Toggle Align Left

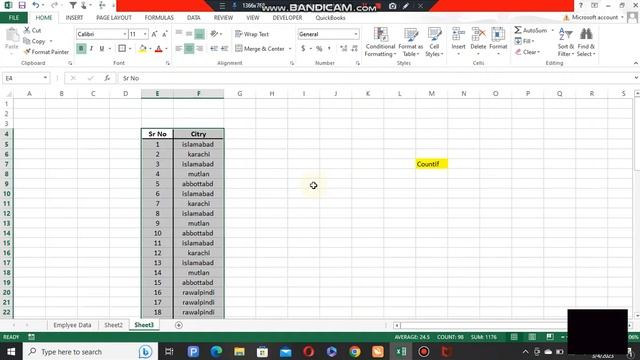pyautogui.click(x=179, y=49)
